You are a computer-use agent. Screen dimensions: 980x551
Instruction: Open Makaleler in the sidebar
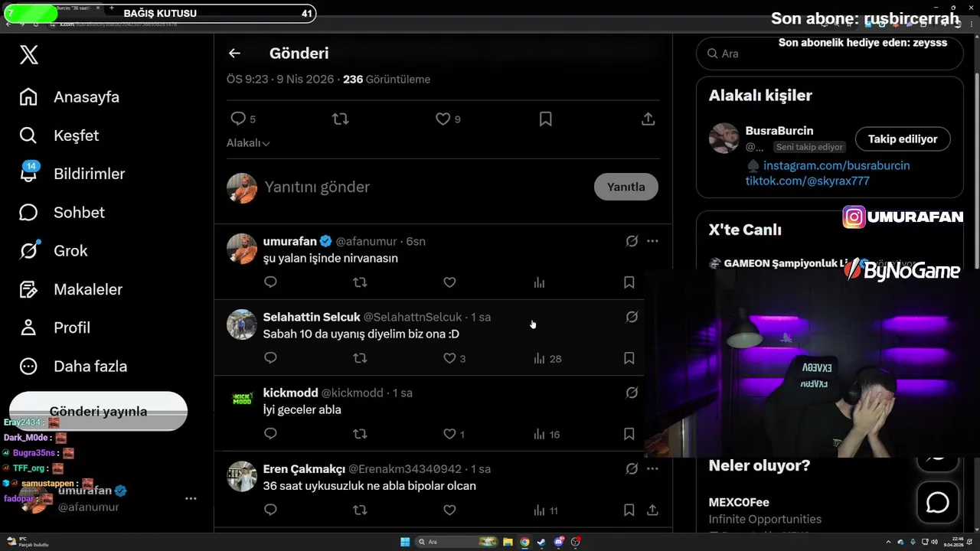[70, 289]
